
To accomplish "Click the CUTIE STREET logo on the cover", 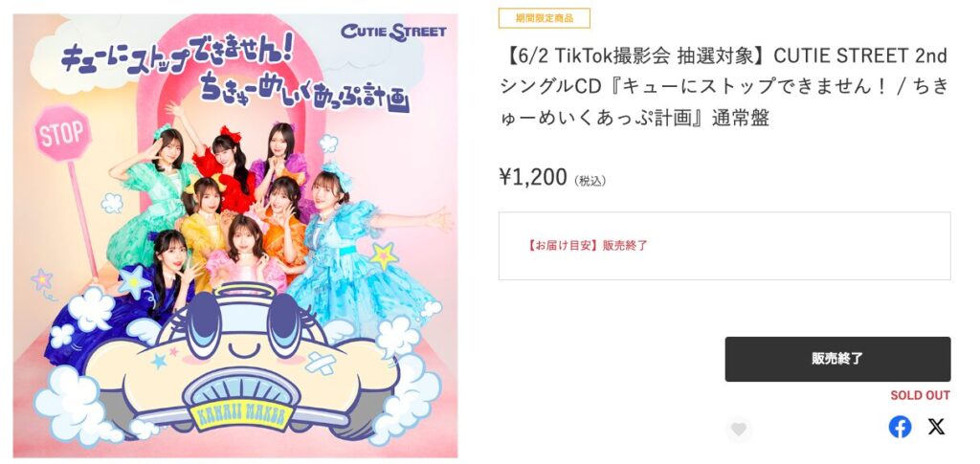I will pos(393,32).
